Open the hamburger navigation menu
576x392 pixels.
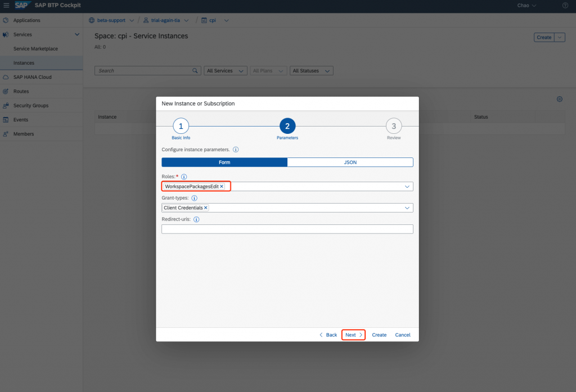point(6,5)
